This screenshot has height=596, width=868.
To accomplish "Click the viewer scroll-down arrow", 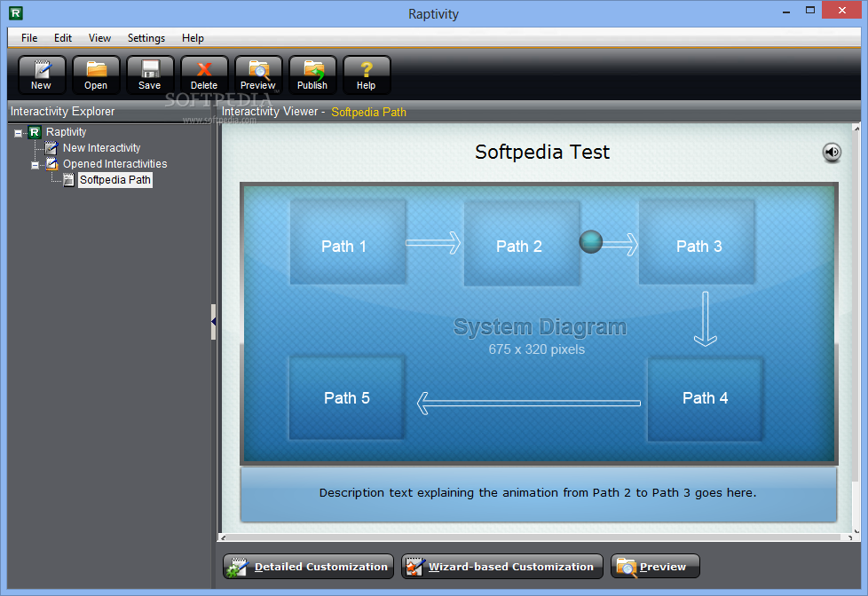I will pyautogui.click(x=856, y=531).
